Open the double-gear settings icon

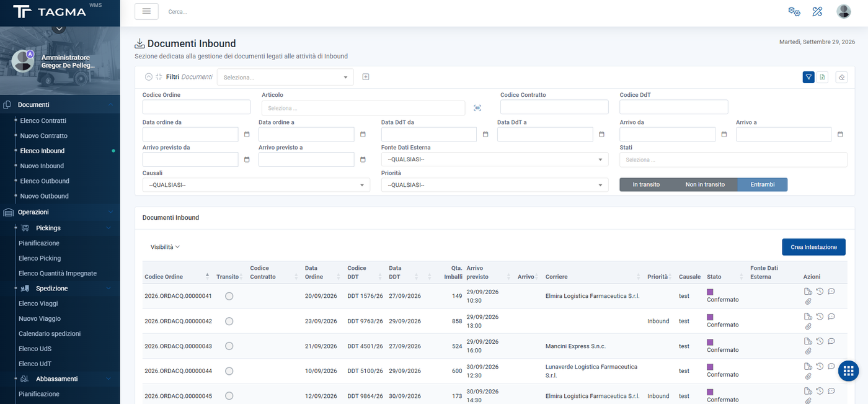[794, 11]
